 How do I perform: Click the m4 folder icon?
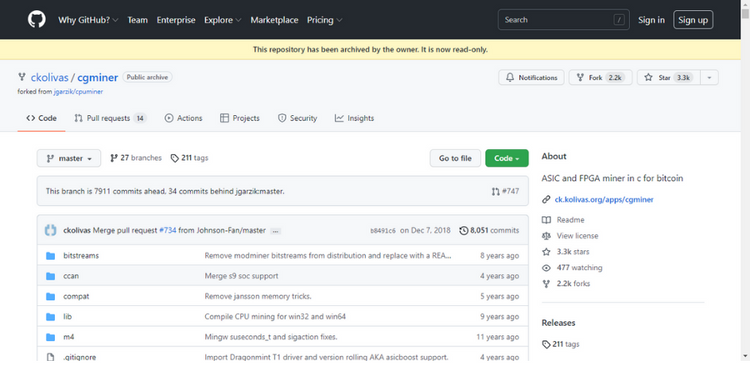point(50,337)
